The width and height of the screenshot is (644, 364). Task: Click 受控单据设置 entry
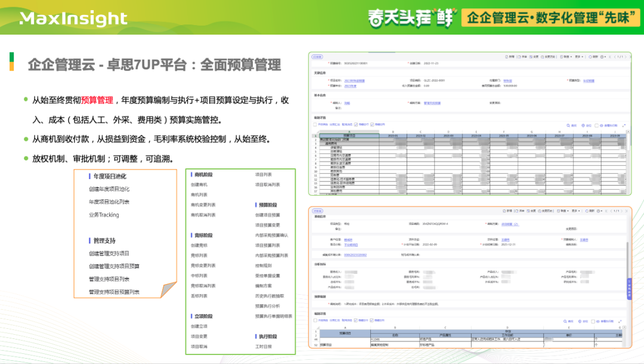click(268, 276)
